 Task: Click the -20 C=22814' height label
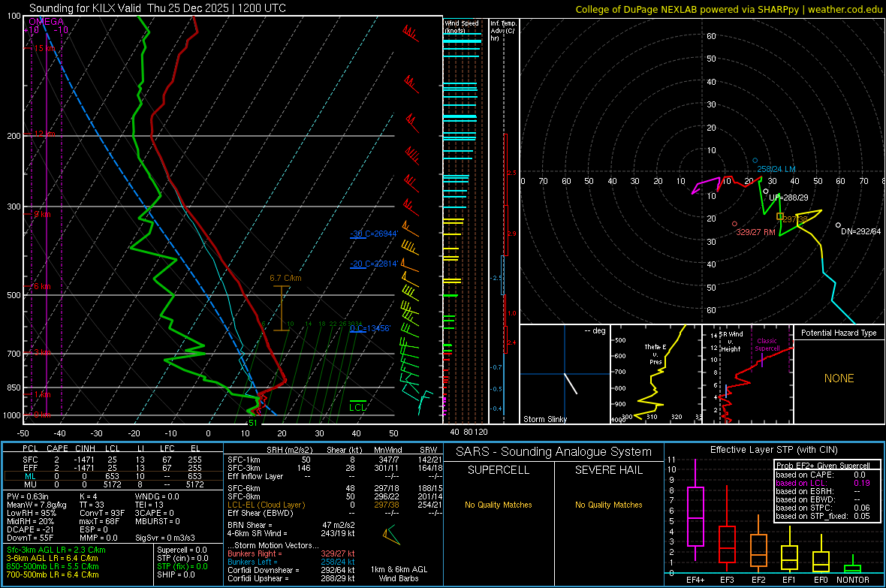[x=374, y=264]
